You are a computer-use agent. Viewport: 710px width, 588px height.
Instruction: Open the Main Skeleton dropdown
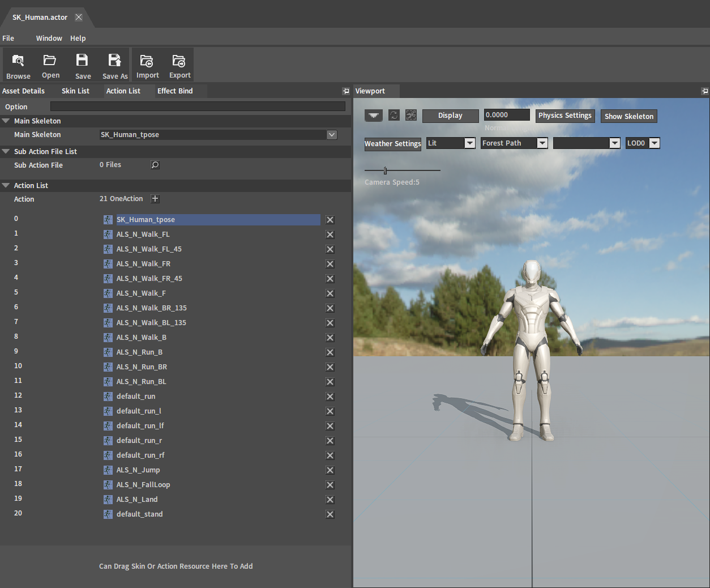(332, 135)
